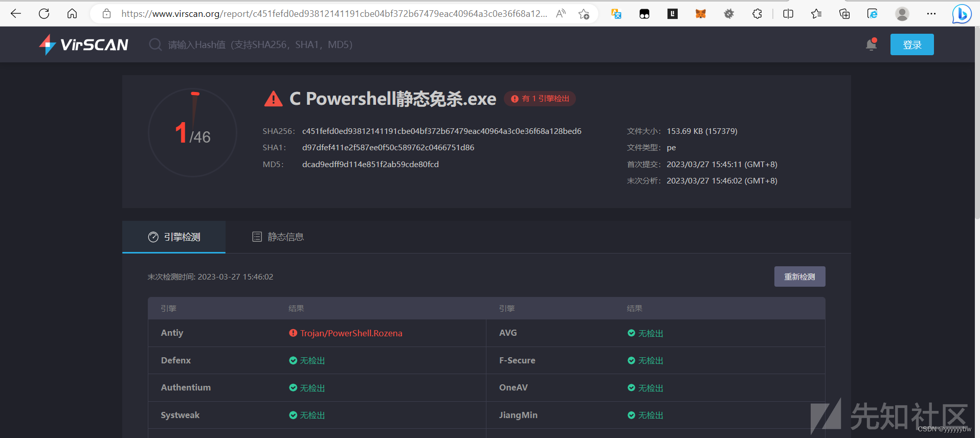View site information lock icon

click(x=106, y=14)
